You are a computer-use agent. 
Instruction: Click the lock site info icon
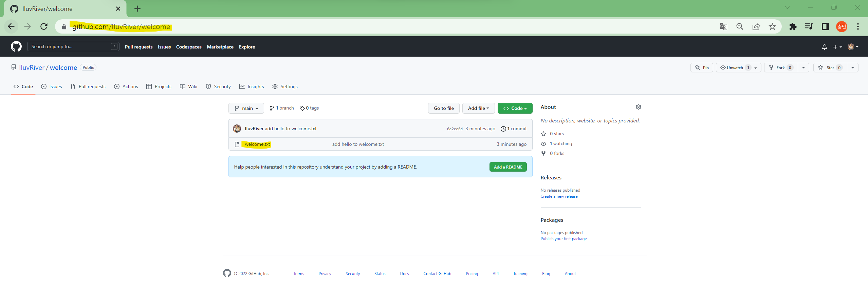(64, 26)
